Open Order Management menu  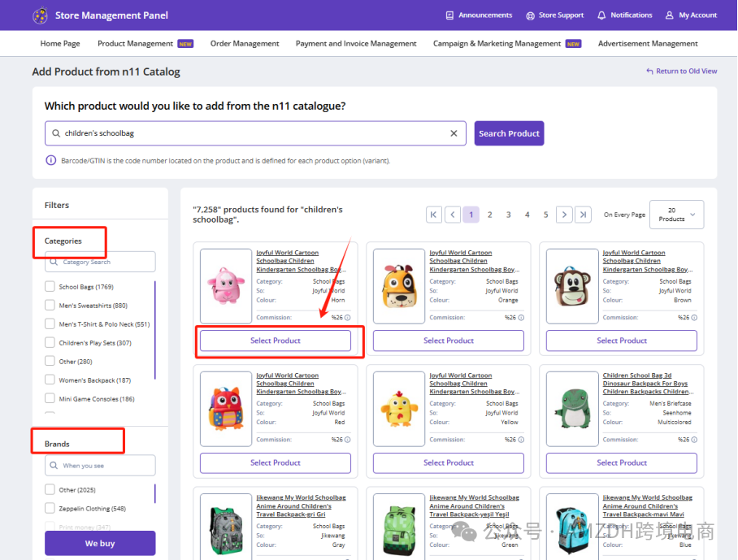(x=245, y=44)
